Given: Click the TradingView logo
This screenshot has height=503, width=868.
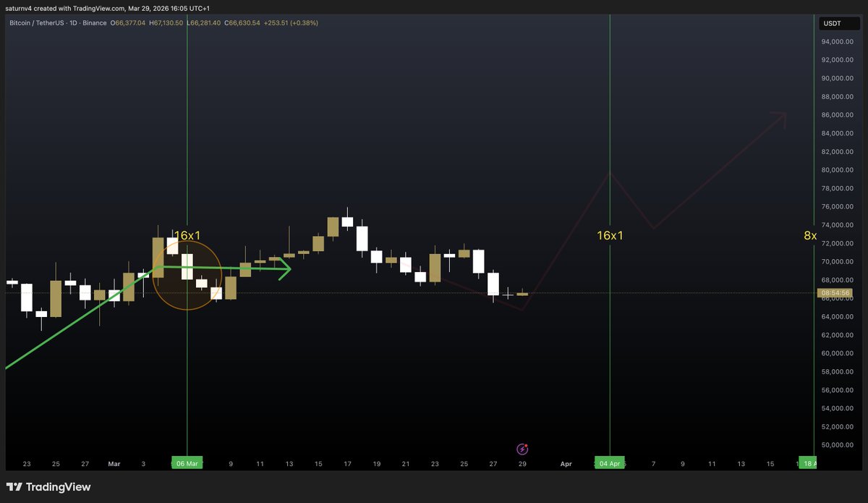Looking at the screenshot, I should pos(48,487).
